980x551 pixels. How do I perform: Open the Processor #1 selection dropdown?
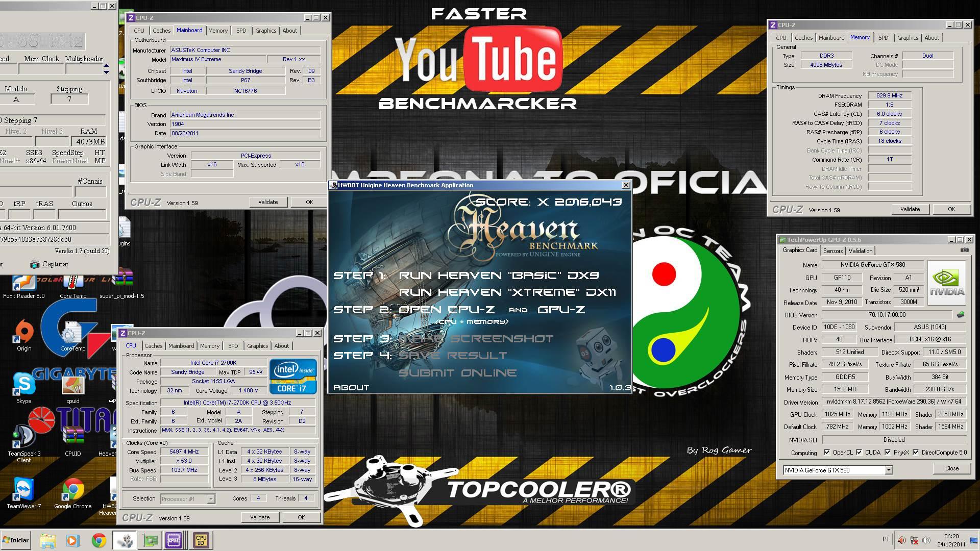click(x=211, y=498)
